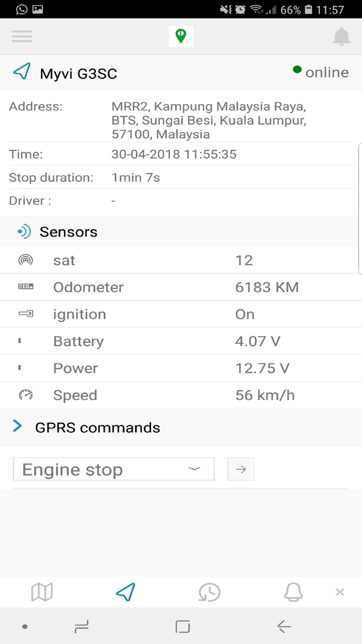Screen dimensions: 362x644
Task: Tap the Odometer sensor icon
Action: 26,287
